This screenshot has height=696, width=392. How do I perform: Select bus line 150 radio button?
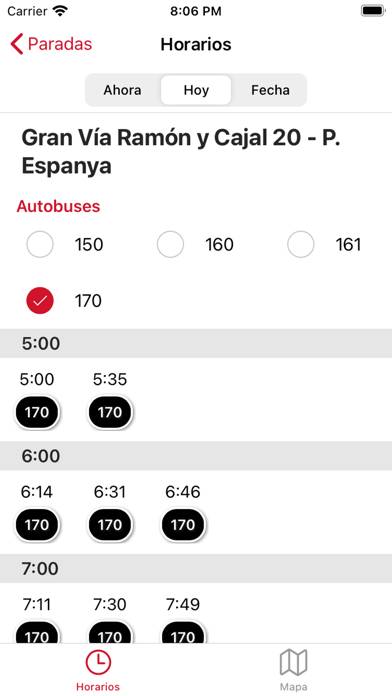(x=40, y=244)
